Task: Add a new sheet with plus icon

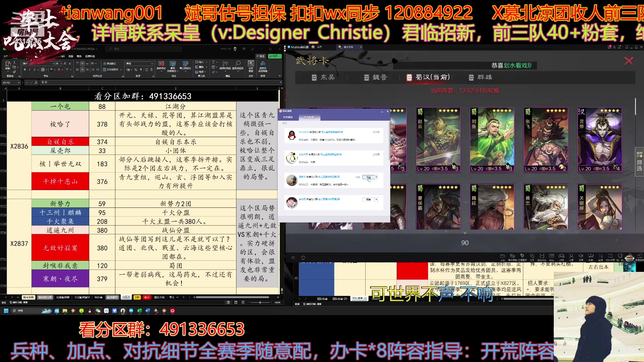Action: 183,297
